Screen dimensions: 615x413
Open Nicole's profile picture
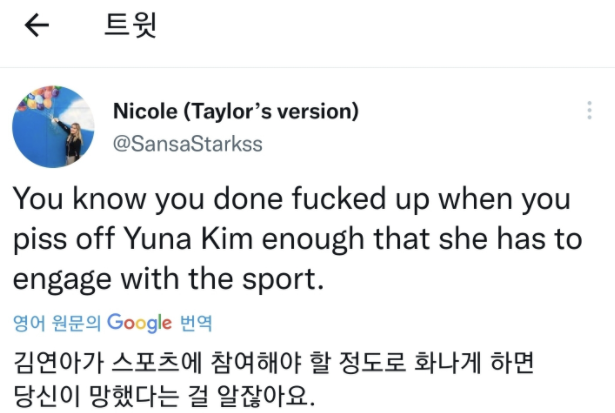[x=53, y=126]
